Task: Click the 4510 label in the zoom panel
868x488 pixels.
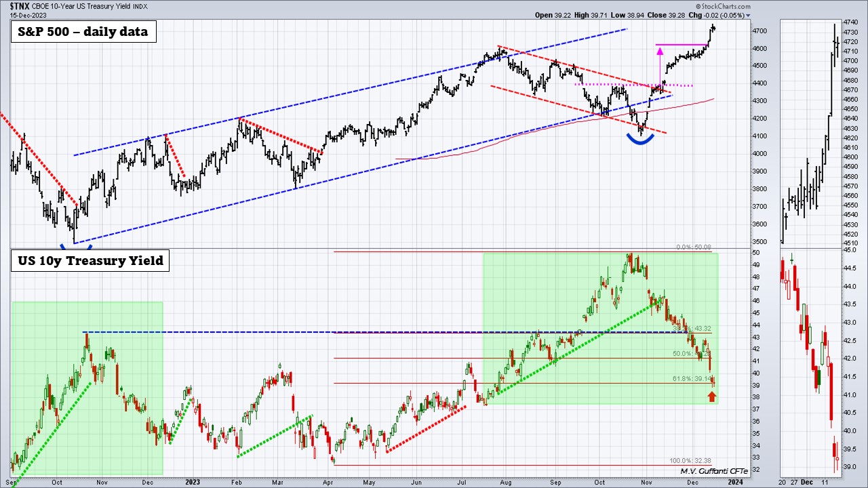Action: (852, 243)
